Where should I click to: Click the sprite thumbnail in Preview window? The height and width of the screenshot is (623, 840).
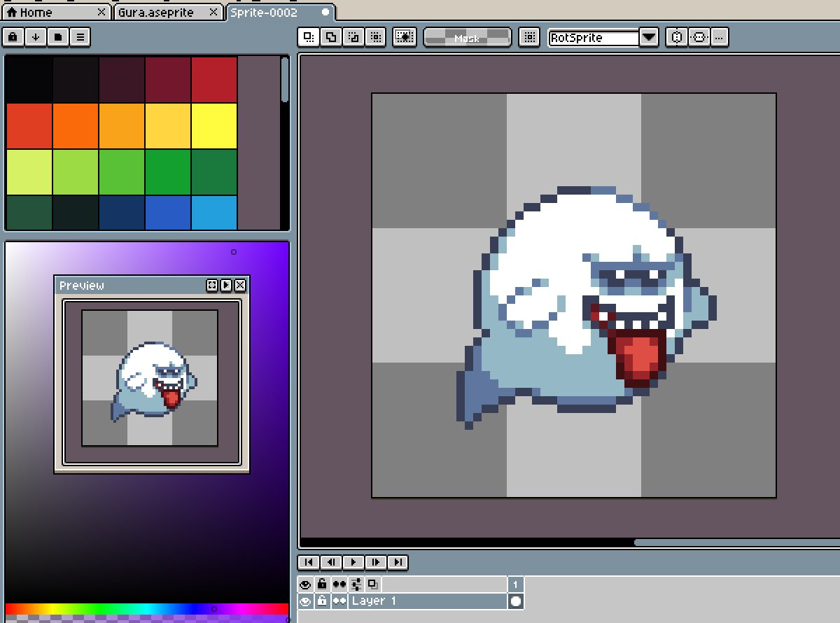(x=150, y=378)
